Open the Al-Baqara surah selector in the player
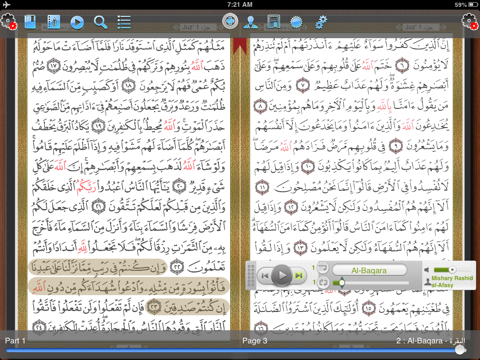 point(369,270)
